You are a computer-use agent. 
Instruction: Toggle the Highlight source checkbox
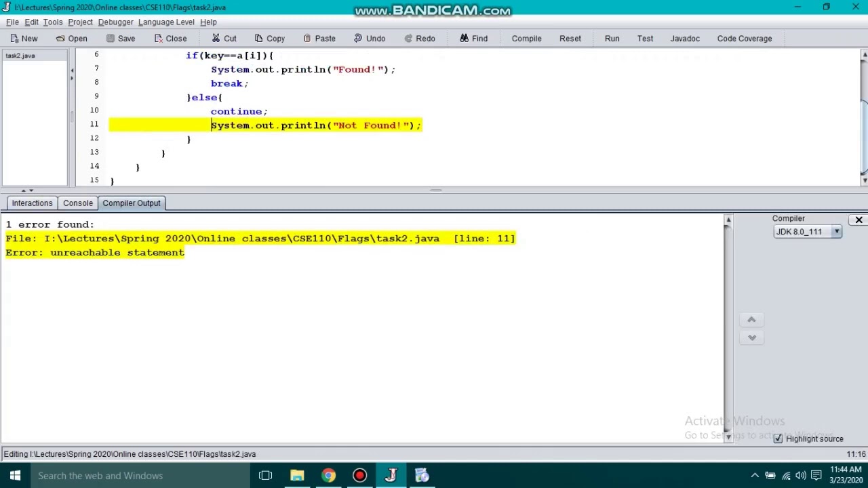[x=778, y=439]
